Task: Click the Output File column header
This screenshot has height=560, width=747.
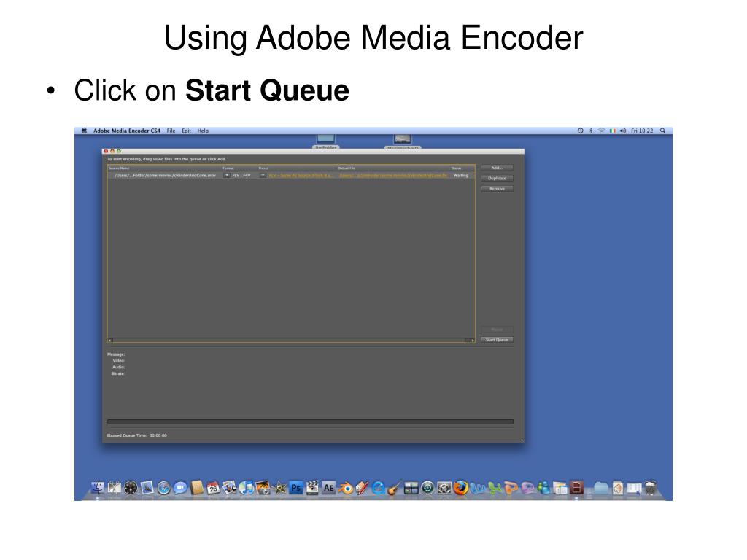Action: 347,168
